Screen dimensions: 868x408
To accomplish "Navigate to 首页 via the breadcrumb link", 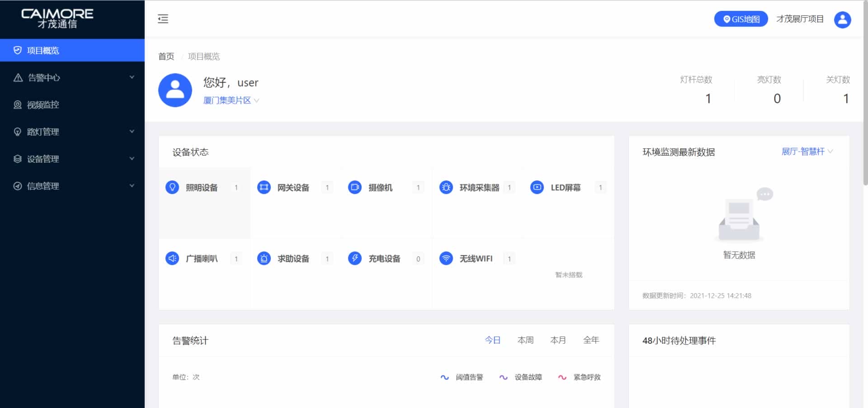I will tap(165, 56).
